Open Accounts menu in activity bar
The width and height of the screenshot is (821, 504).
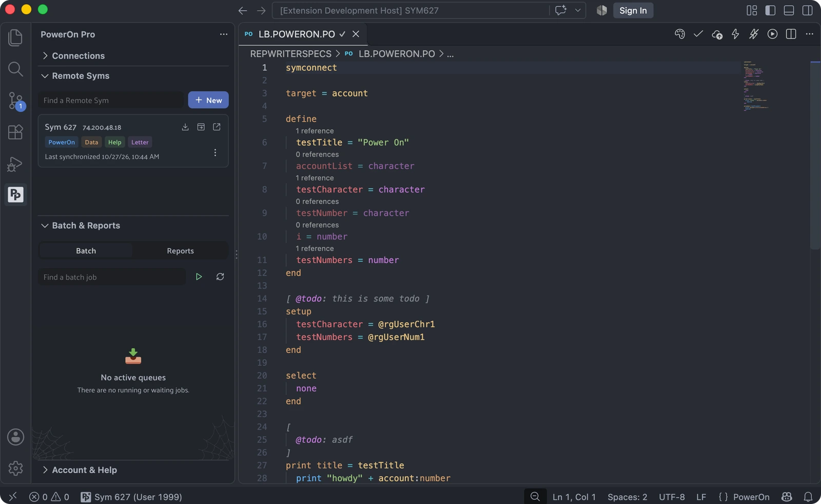click(x=15, y=437)
